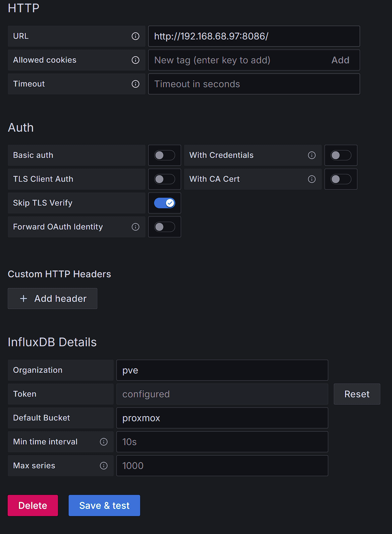The image size is (392, 534).
Task: Click the InfluxDB Details heading
Action: click(x=52, y=342)
